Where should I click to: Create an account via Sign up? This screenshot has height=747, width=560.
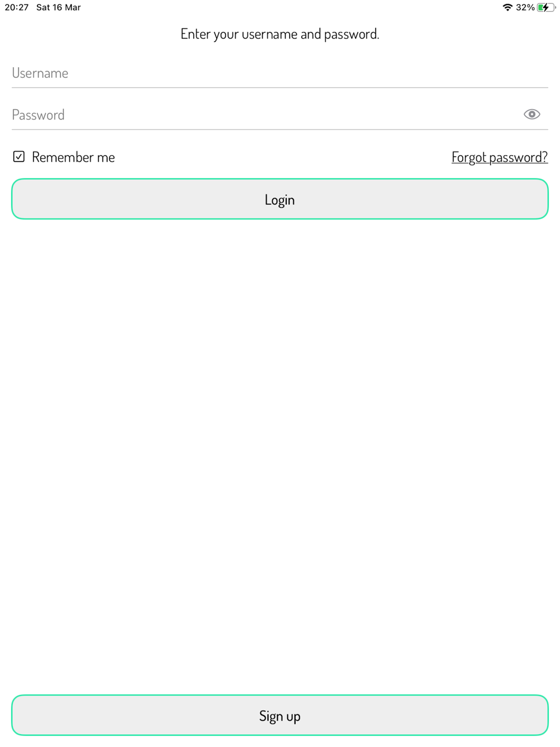pyautogui.click(x=280, y=716)
